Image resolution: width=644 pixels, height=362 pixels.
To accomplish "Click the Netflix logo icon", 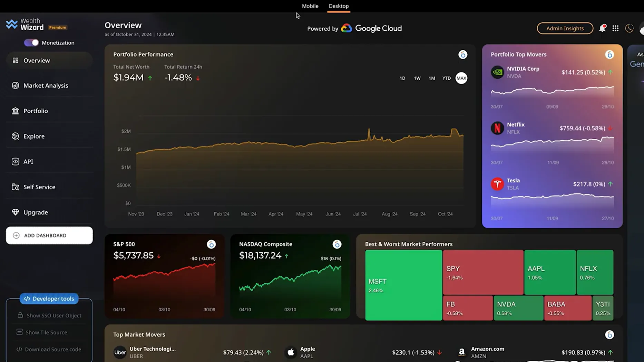I will click(x=497, y=128).
